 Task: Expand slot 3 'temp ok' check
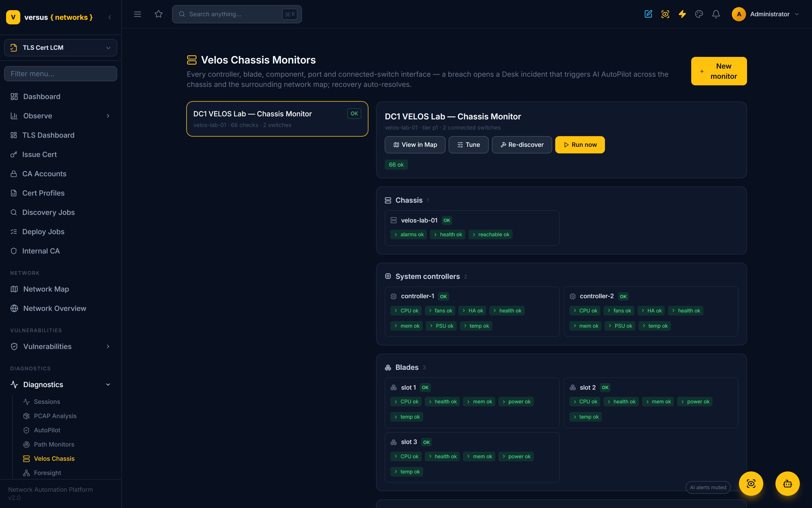click(406, 472)
